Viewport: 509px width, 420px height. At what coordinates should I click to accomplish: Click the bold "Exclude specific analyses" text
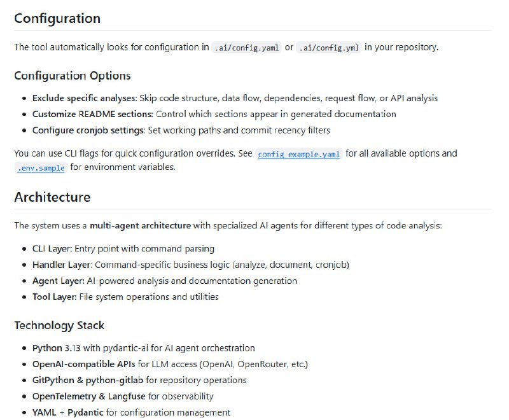coord(85,98)
